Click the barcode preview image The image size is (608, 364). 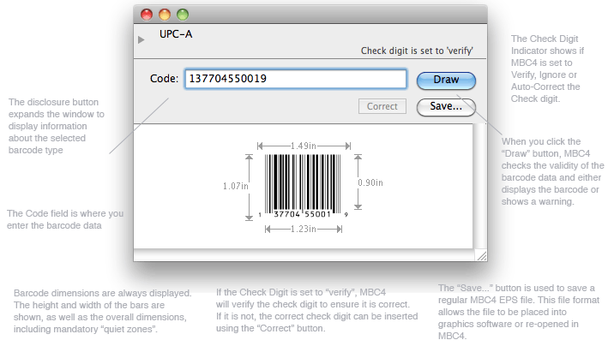303,186
